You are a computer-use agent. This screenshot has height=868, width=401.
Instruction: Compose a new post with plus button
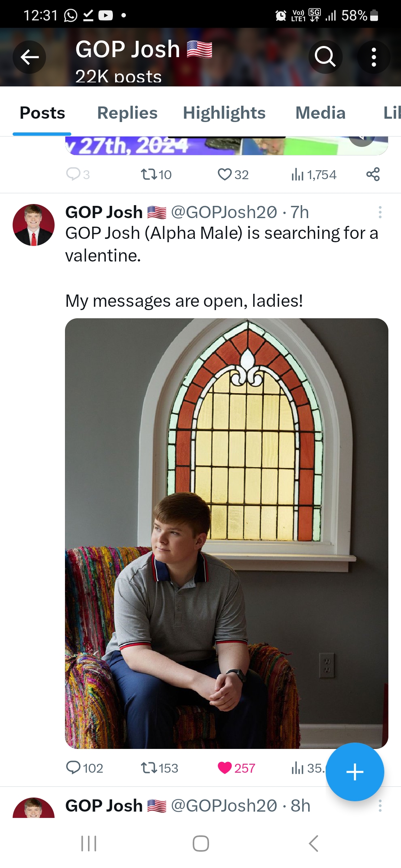355,772
